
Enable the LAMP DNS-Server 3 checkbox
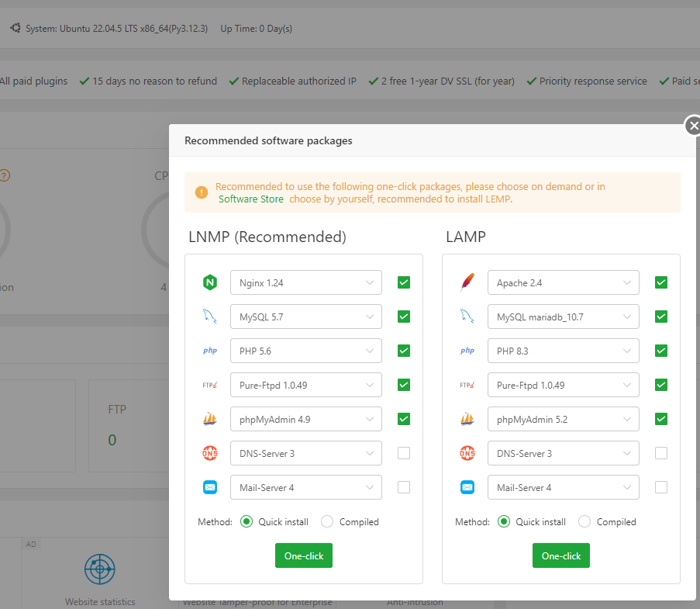click(661, 453)
